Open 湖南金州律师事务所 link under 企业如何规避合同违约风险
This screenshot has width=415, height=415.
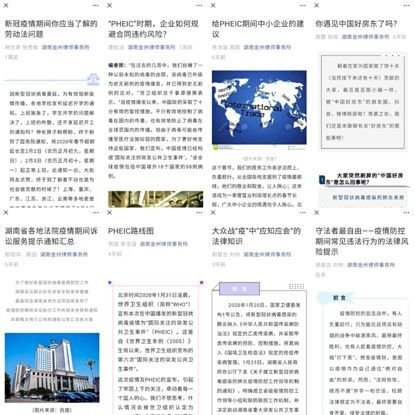point(152,47)
